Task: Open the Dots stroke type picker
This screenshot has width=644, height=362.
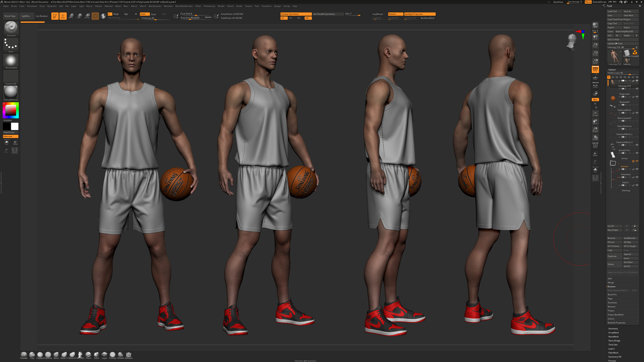Action: point(11,45)
